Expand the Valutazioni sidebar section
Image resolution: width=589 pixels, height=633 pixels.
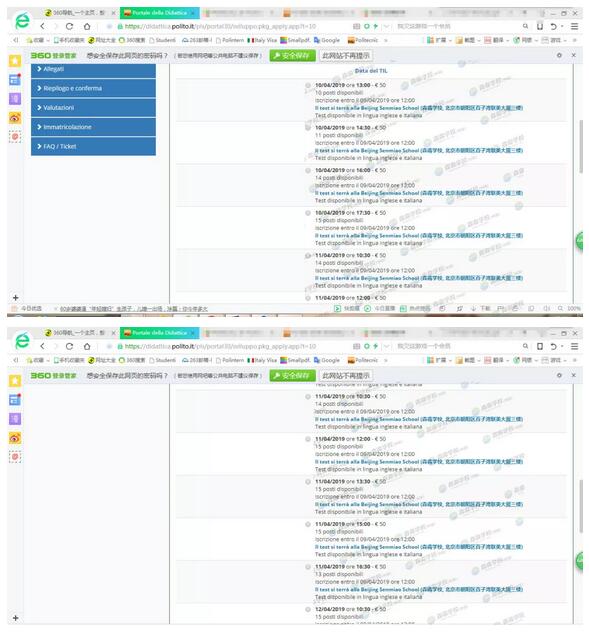pyautogui.click(x=93, y=107)
